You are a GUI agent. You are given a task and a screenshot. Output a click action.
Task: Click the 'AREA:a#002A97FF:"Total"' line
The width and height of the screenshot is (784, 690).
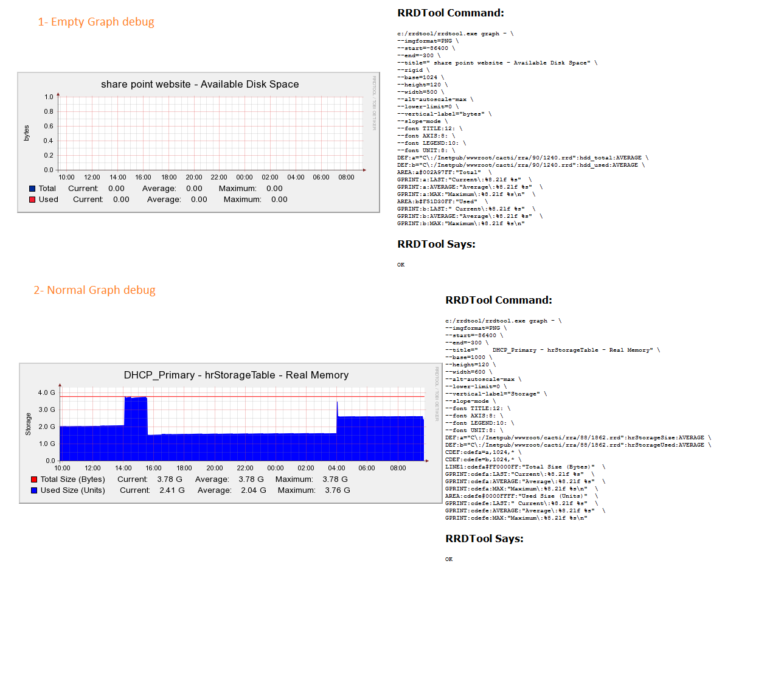coord(444,172)
